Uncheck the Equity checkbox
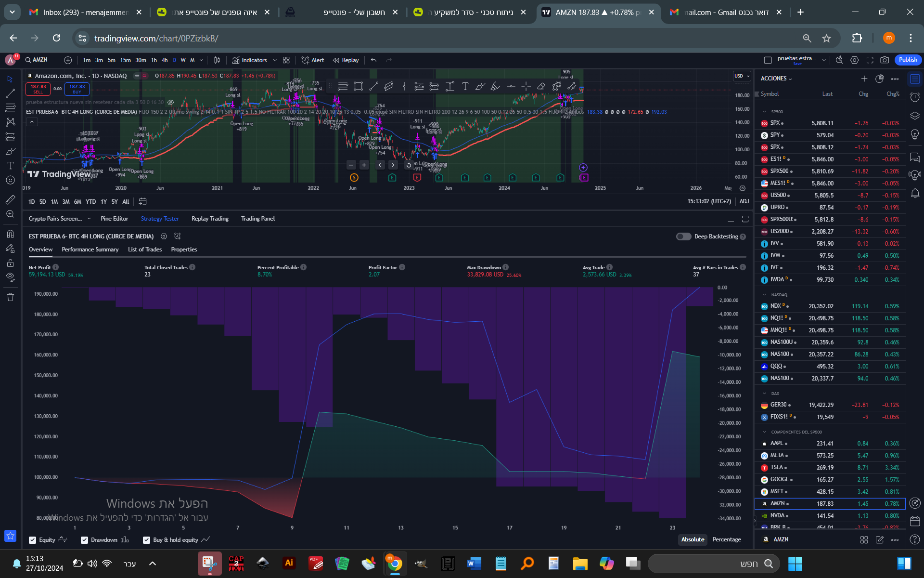 (x=33, y=540)
